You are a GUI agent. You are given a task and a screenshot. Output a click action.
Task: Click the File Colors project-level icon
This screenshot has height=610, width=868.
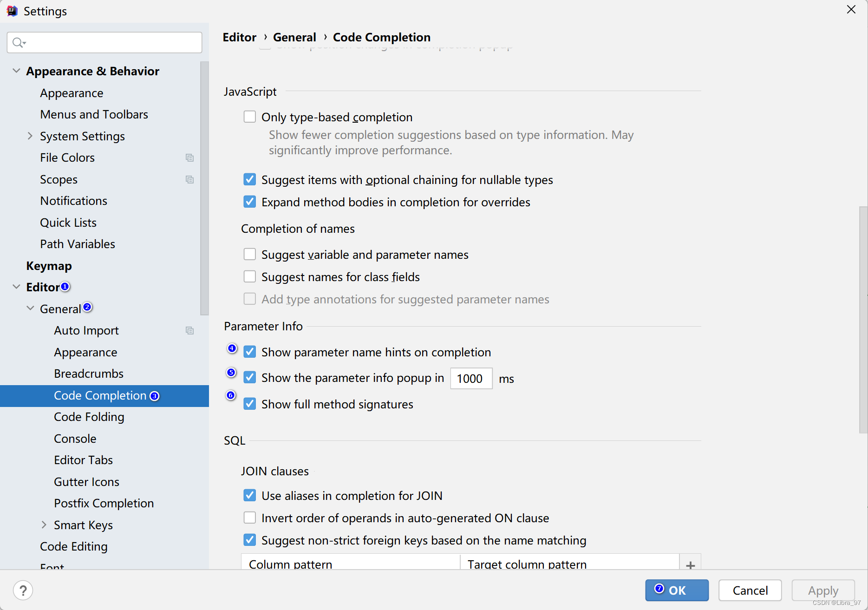[189, 158]
